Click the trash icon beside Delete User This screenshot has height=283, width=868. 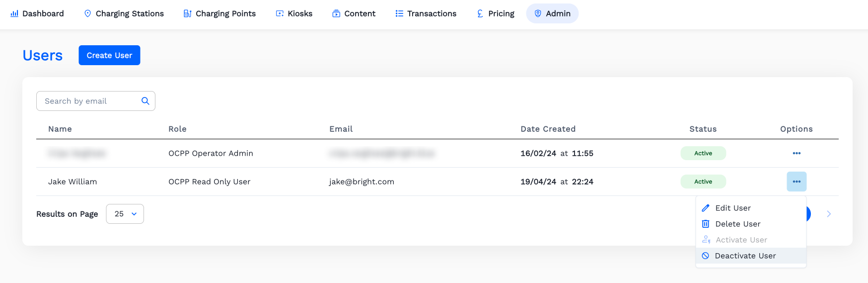click(x=706, y=224)
